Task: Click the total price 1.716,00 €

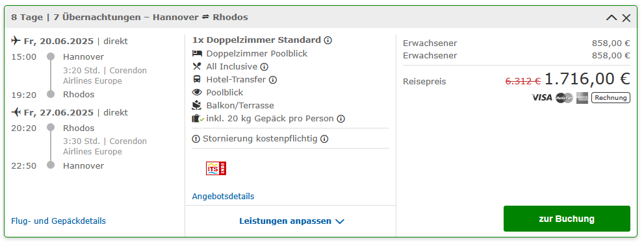Action: coord(587,79)
